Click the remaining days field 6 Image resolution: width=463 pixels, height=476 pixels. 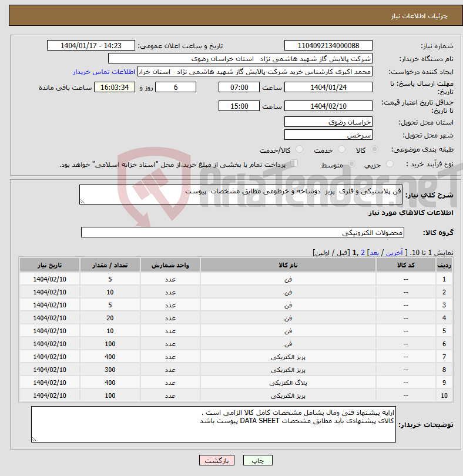pyautogui.click(x=176, y=88)
